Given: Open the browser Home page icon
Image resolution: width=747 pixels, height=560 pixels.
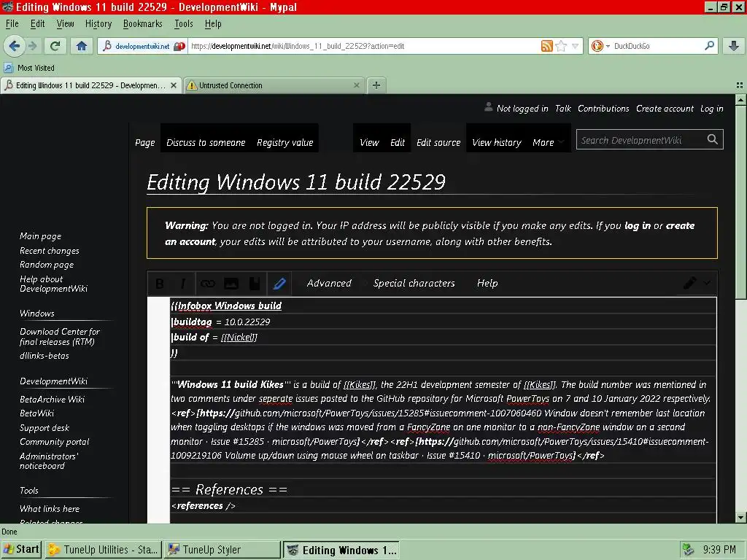Looking at the screenshot, I should 82,46.
